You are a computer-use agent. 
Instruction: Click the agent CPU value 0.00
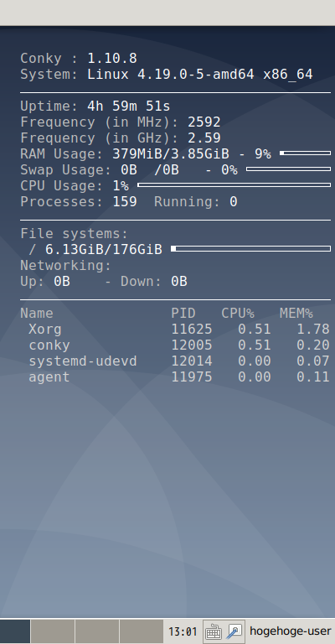255,377
